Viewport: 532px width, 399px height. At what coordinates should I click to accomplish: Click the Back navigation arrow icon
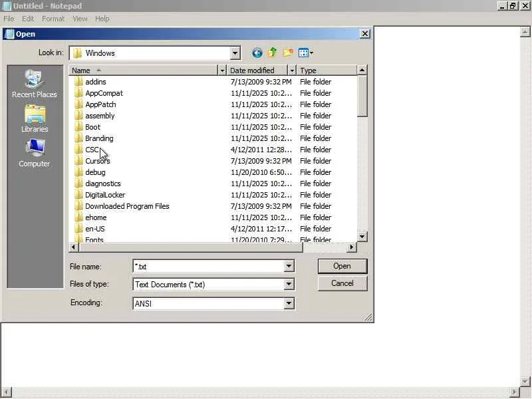pyautogui.click(x=257, y=53)
